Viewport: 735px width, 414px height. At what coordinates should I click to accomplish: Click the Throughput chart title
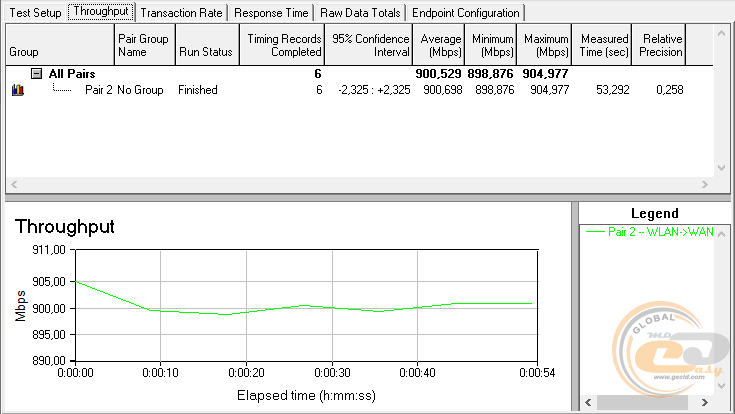pyautogui.click(x=65, y=226)
